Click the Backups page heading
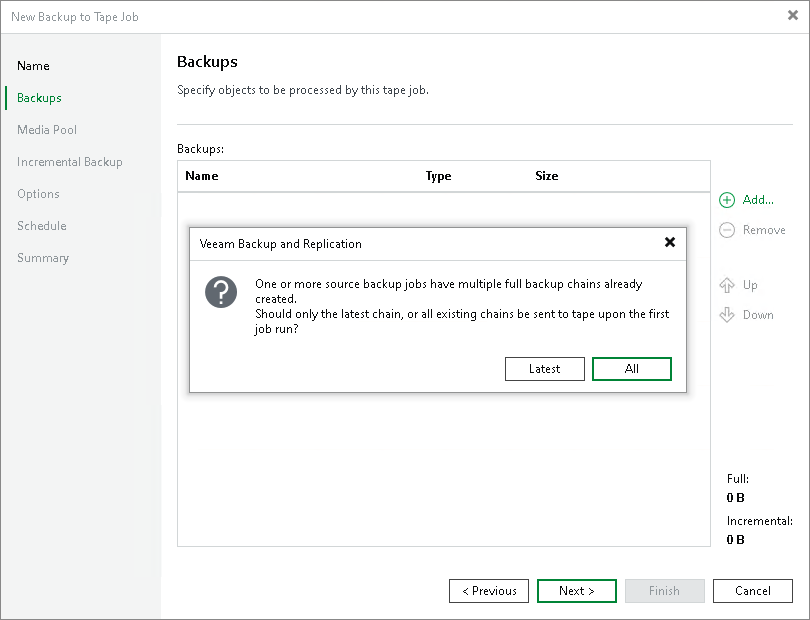810x620 pixels. click(x=207, y=61)
